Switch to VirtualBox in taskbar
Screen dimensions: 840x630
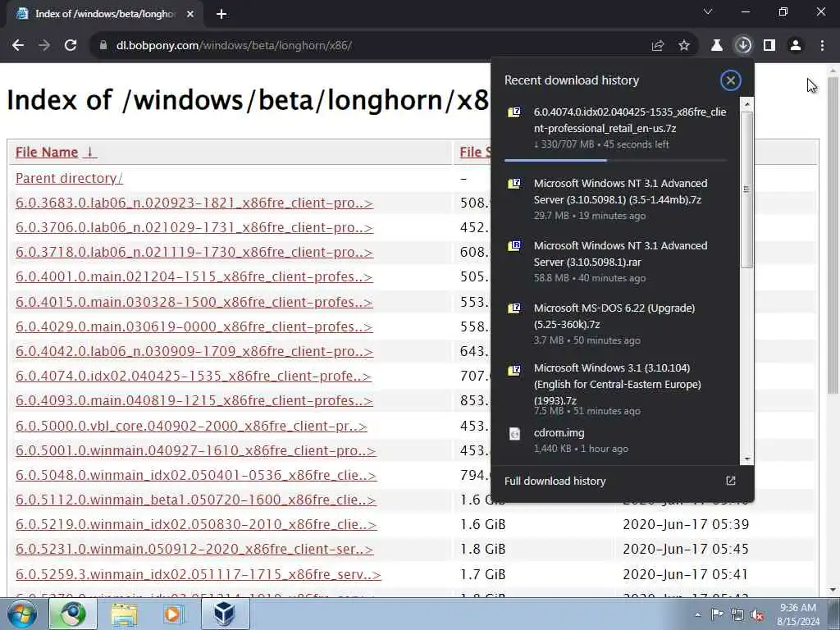226,614
